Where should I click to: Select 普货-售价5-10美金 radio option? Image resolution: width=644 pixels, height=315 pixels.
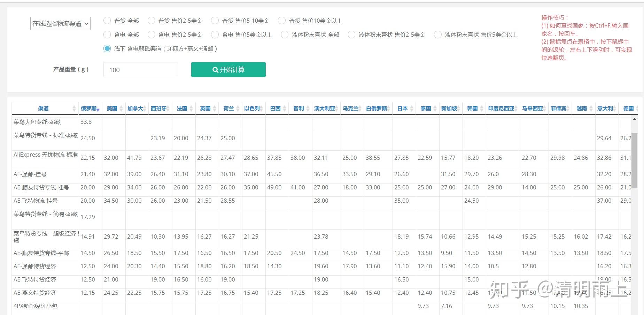(x=215, y=21)
